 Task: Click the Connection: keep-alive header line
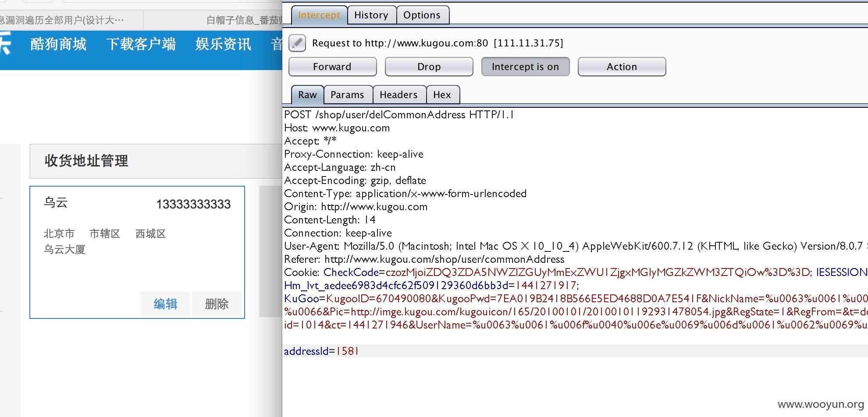(x=338, y=233)
